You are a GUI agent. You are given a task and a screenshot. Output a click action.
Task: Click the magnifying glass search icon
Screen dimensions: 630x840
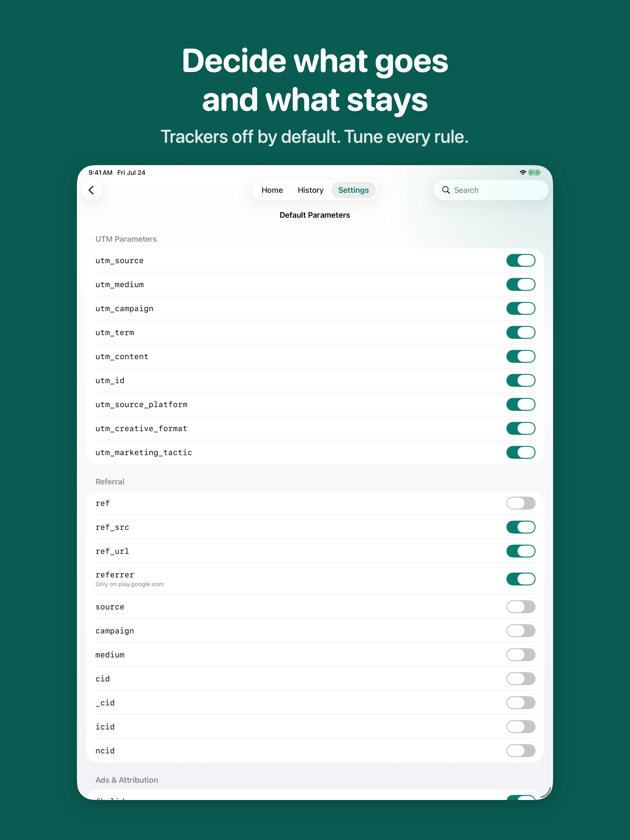[x=446, y=190]
